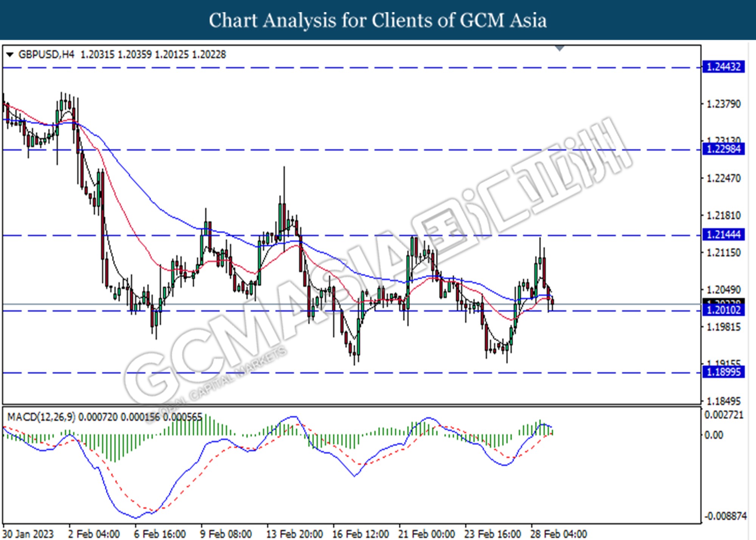Select the 1.22984 price level label
Viewport: 756px width, 540px height.
[x=723, y=149]
